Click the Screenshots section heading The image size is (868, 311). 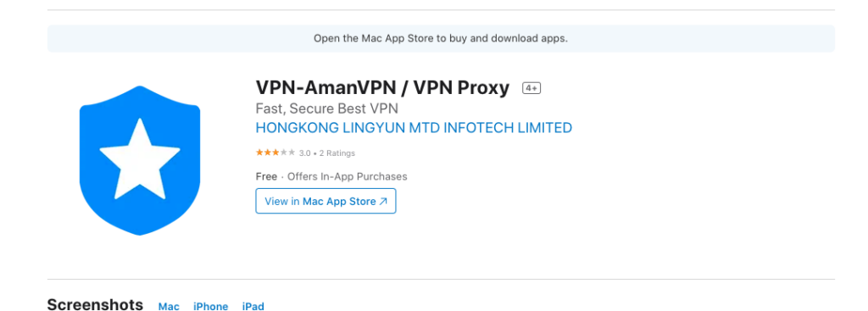(95, 305)
